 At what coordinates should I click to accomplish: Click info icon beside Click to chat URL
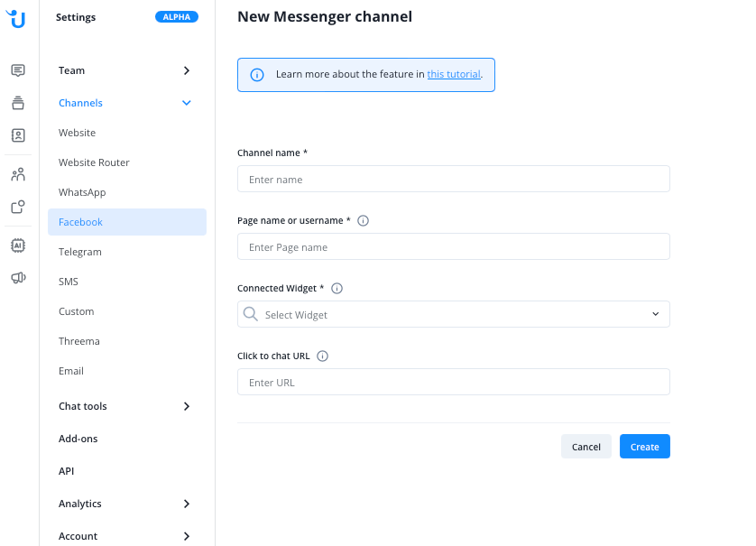point(323,356)
